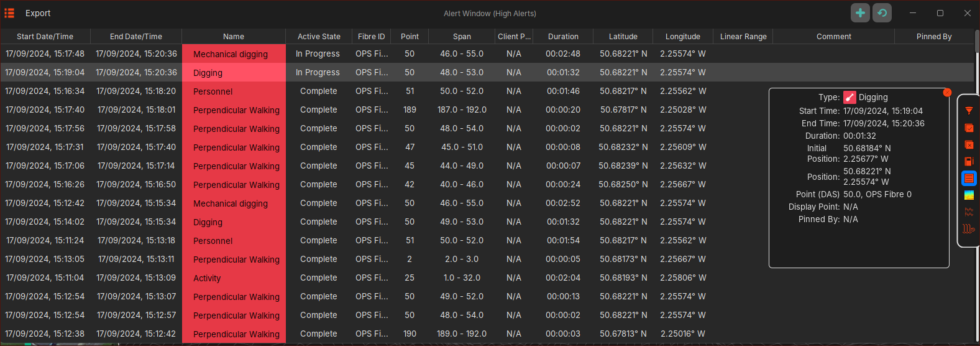
Task: Select the highlighted list view sidebar icon
Action: point(968,179)
